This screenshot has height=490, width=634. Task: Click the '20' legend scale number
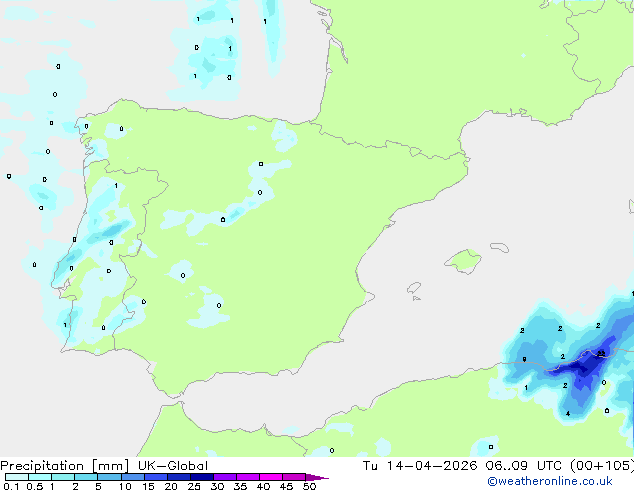coord(171,486)
